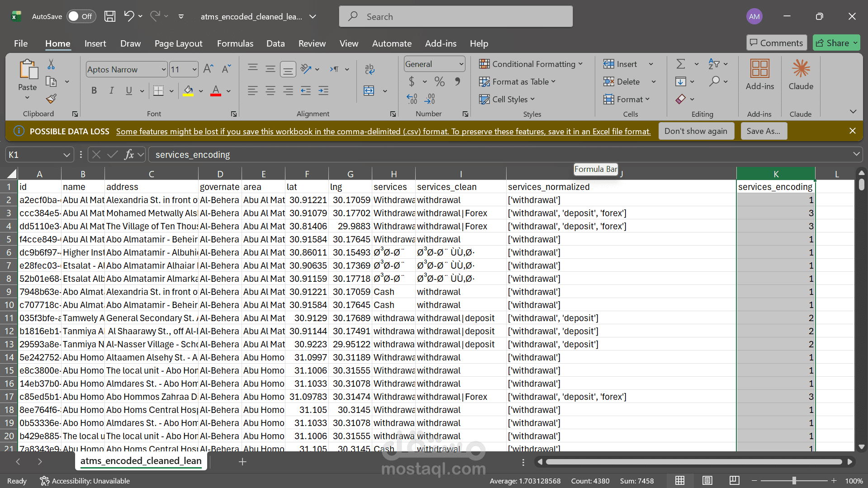Viewport: 868px width, 488px height.
Task: Click the AutoSum sigma icon
Action: pyautogui.click(x=681, y=64)
